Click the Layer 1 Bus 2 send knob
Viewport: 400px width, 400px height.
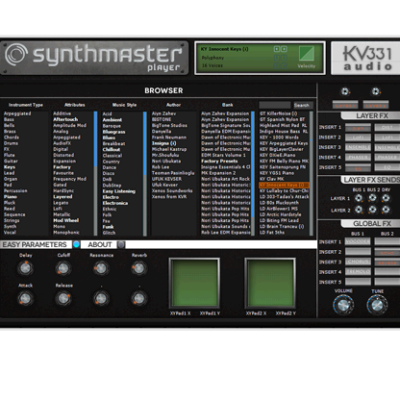pyautogui.click(x=372, y=198)
